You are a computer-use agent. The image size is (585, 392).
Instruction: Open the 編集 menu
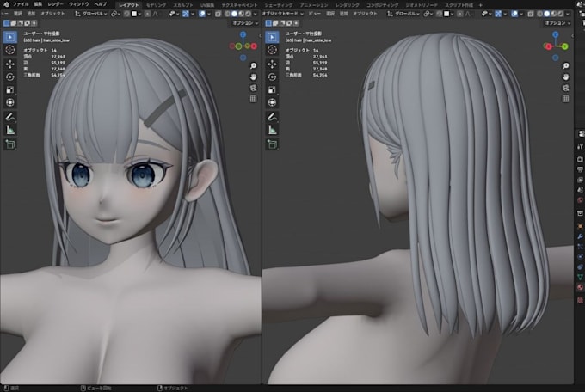click(x=38, y=4)
